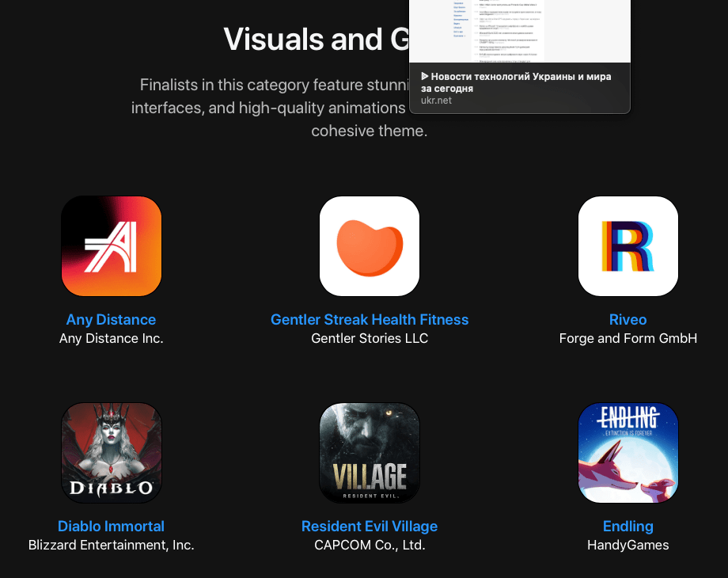
Task: Open the Diablo Immortal app icon
Action: click(112, 453)
